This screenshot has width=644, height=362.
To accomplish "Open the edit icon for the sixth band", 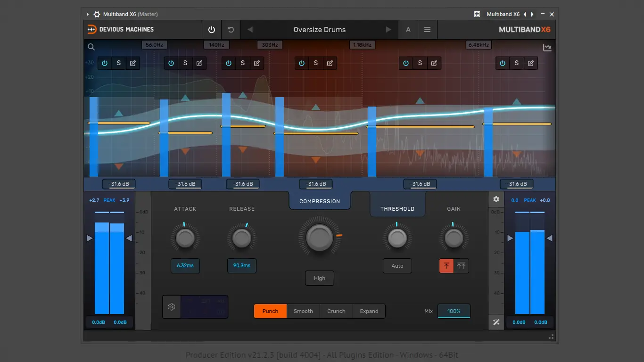I will 531,63.
